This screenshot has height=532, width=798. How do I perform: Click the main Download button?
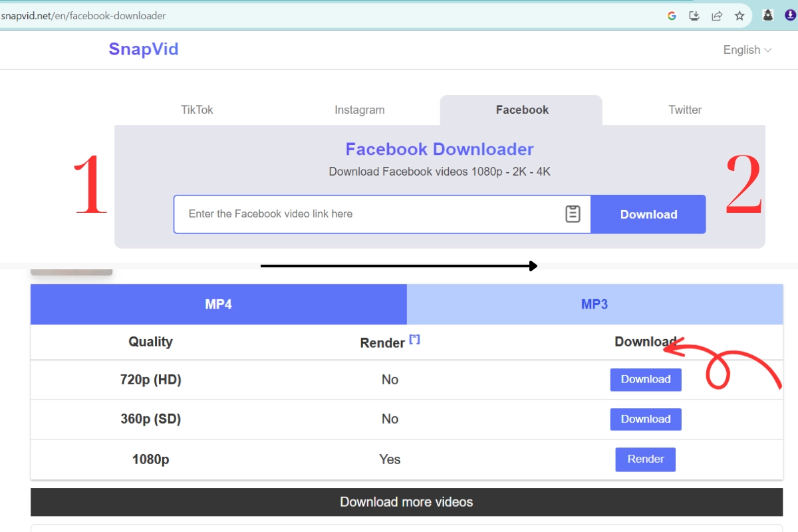tap(648, 214)
